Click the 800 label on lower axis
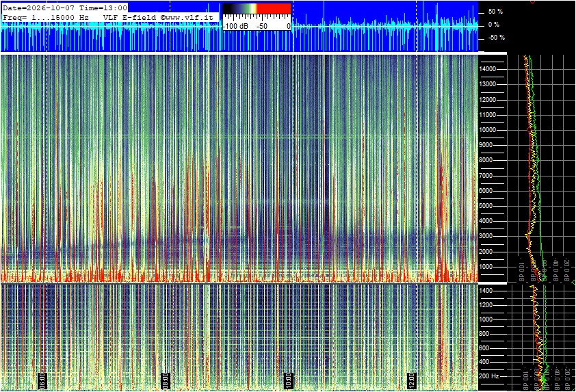 pyautogui.click(x=484, y=334)
